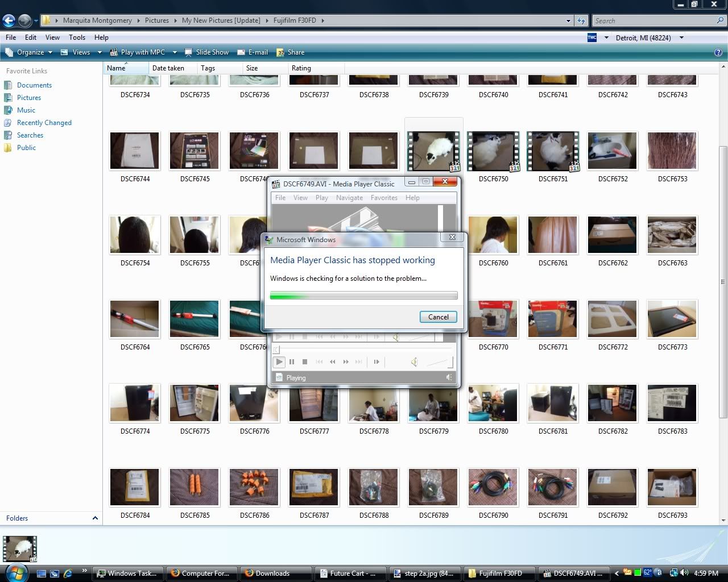Pause playback in Media Player Classic

292,361
